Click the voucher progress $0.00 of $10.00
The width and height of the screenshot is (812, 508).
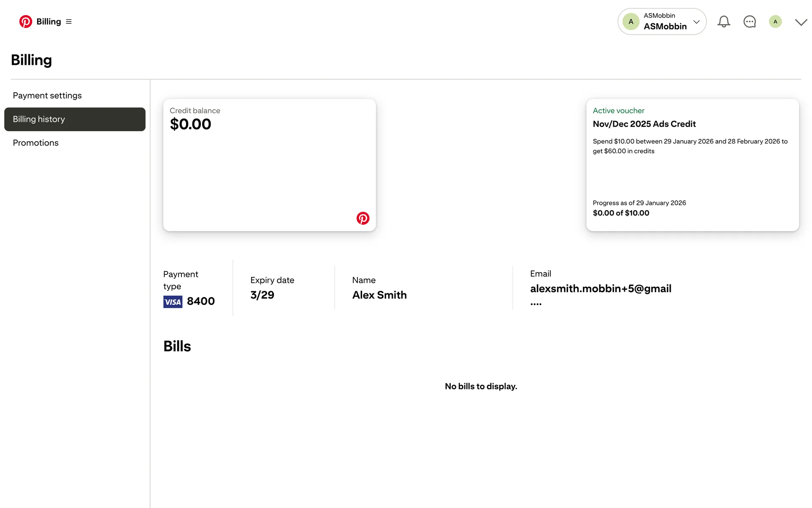[621, 213]
